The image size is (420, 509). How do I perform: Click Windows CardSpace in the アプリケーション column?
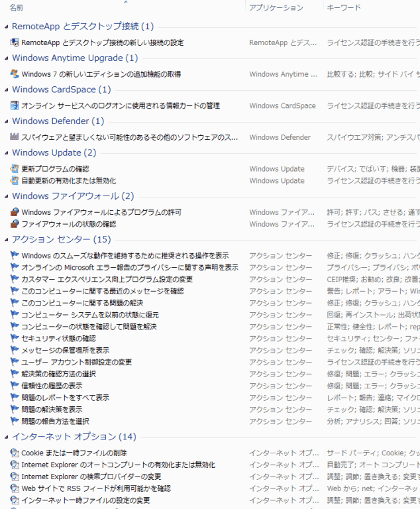[282, 105]
